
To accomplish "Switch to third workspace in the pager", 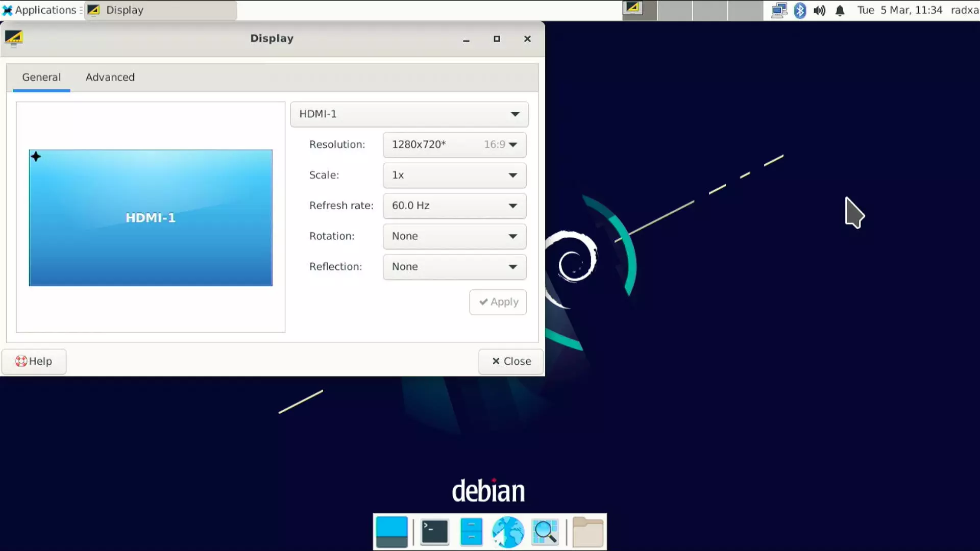I will (710, 10).
